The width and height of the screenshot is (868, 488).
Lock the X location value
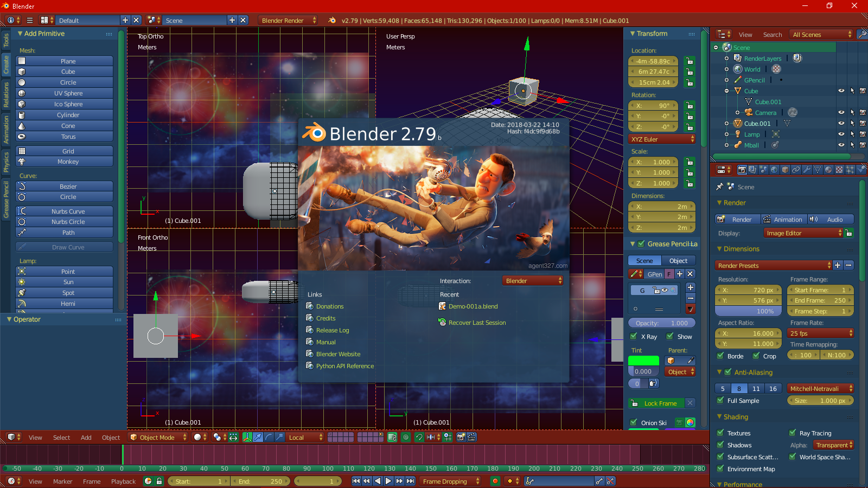(689, 61)
